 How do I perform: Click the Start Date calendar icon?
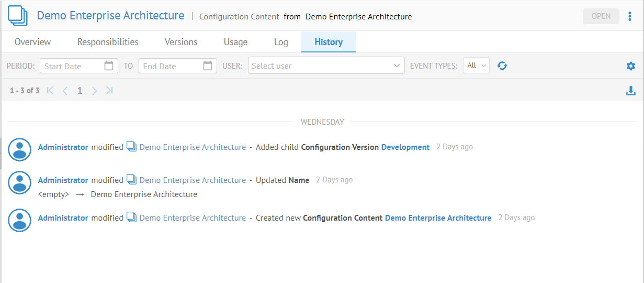click(x=109, y=66)
